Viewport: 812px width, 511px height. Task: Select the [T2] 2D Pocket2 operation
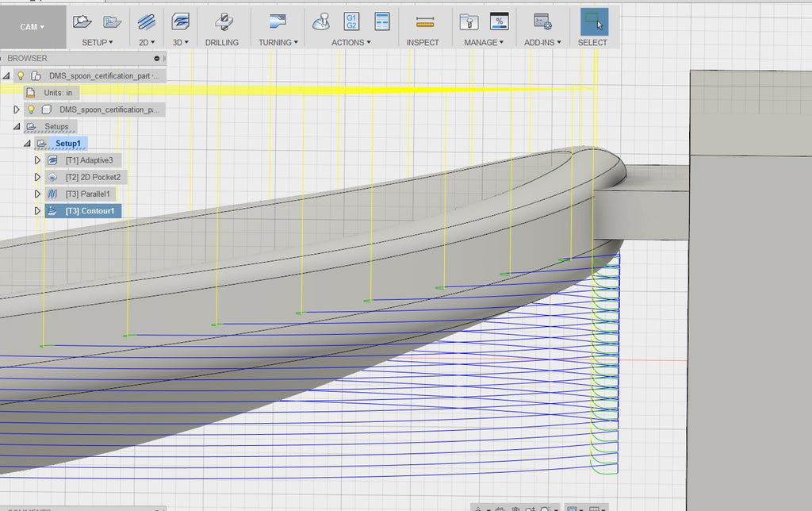pyautogui.click(x=92, y=177)
